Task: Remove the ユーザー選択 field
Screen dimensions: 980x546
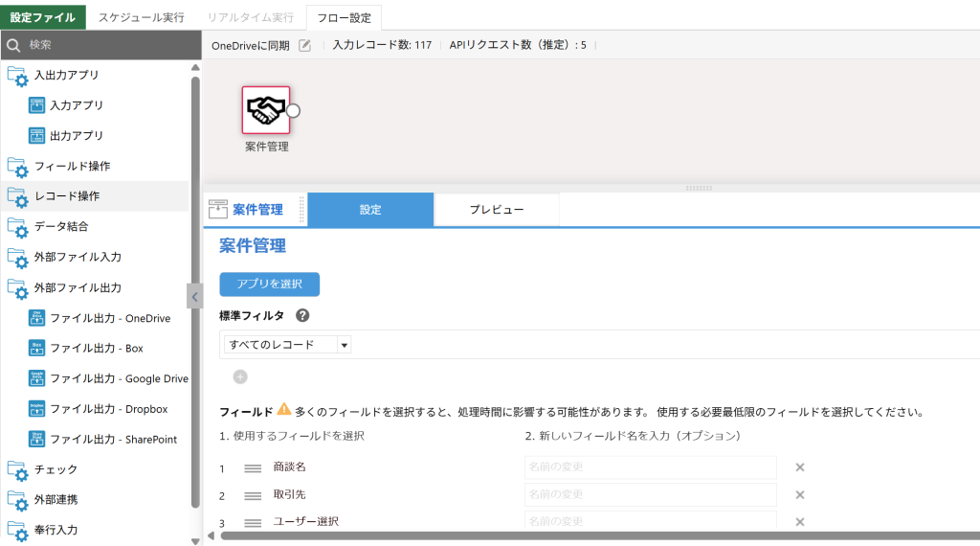Action: (799, 522)
